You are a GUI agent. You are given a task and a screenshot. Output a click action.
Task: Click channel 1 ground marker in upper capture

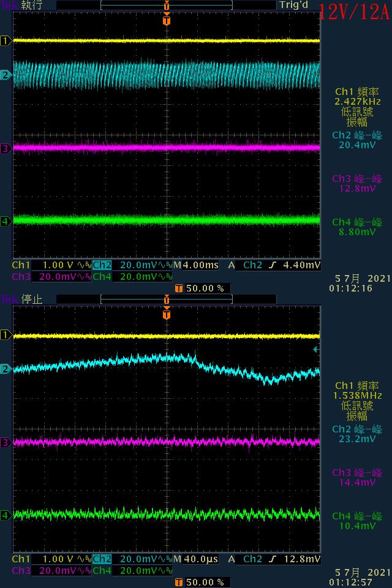(6, 40)
